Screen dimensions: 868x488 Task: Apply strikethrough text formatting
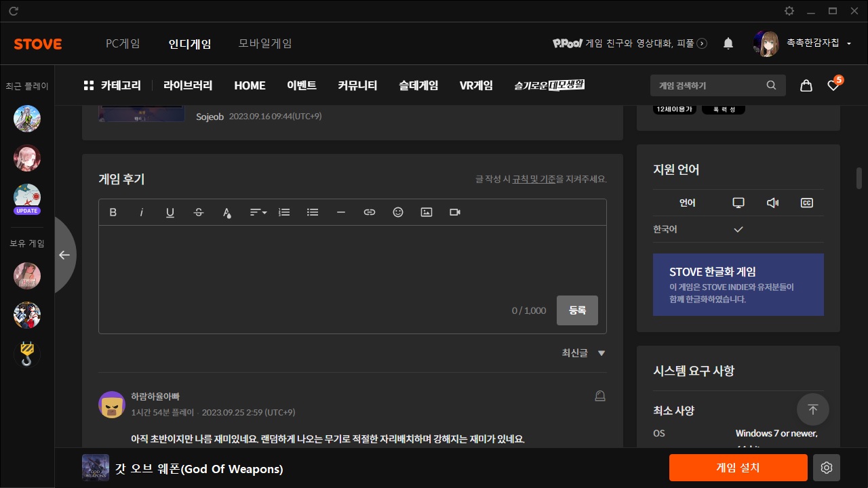[199, 212]
